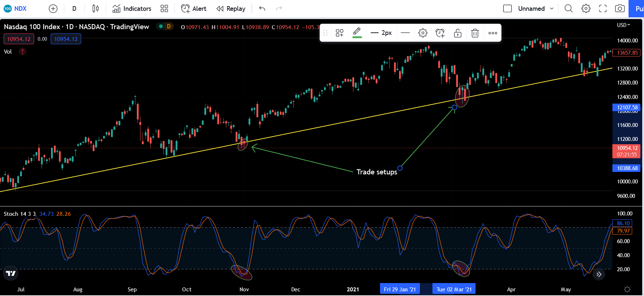Enter fullscreen mode
644x296 pixels.
tap(603, 9)
